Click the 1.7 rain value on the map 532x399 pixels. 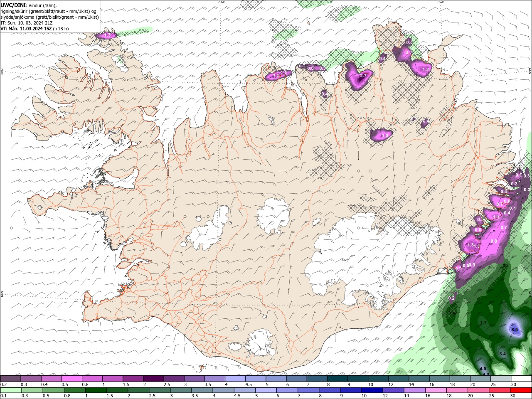483,323
